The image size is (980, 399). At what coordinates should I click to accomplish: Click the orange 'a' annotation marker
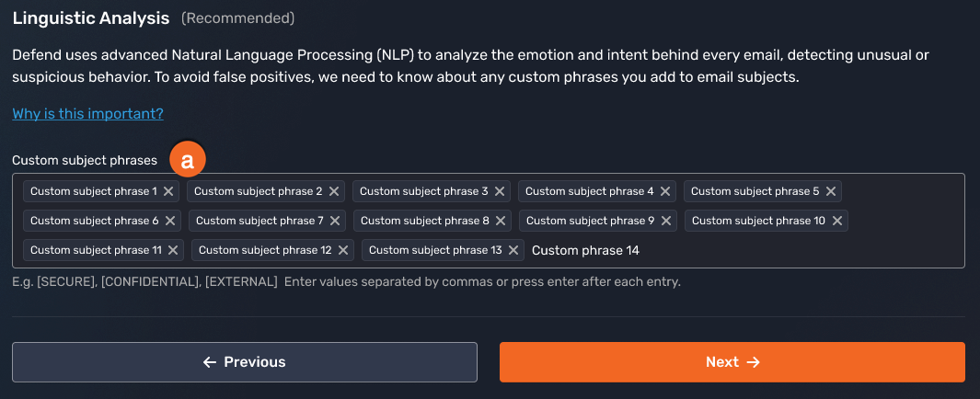(x=188, y=160)
